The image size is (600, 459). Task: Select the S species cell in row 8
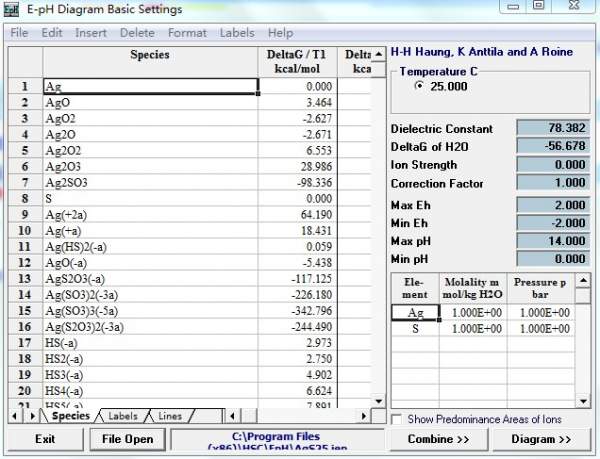pos(150,199)
